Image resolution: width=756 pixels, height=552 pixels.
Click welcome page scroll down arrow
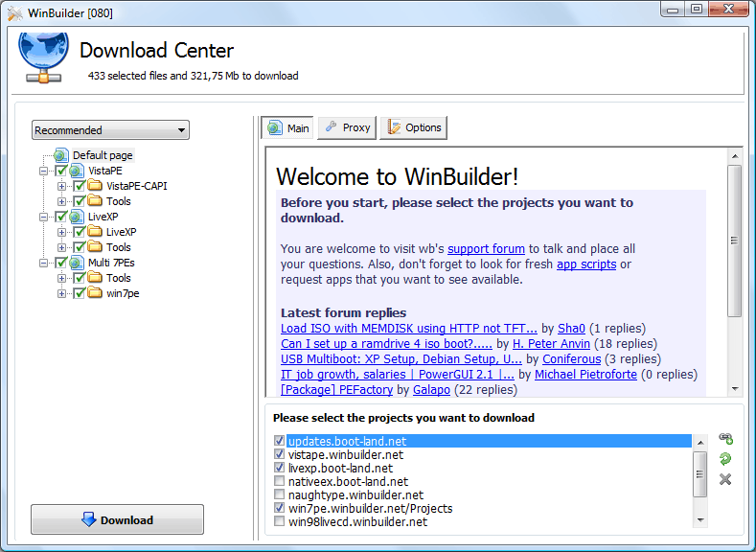pyautogui.click(x=735, y=388)
